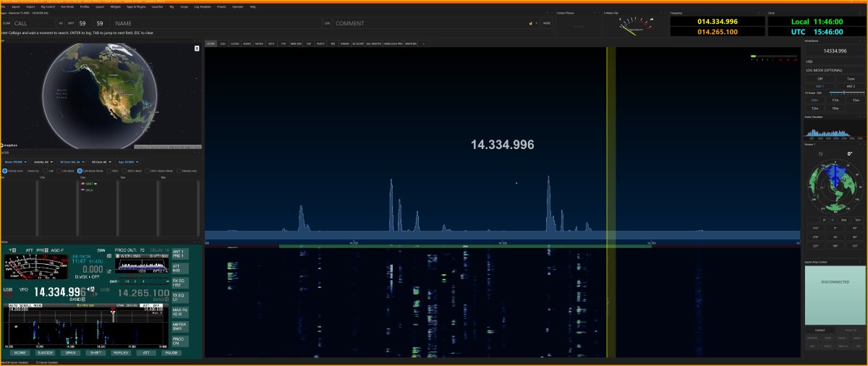Select the 20m band button
This screenshot has width=868, height=366.
814,100
